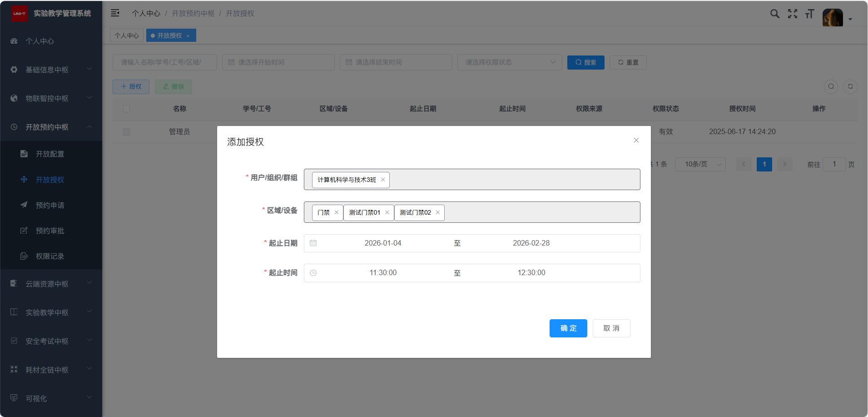This screenshot has width=868, height=417.
Task: Close the 添加授权 dialog with X
Action: [x=636, y=140]
